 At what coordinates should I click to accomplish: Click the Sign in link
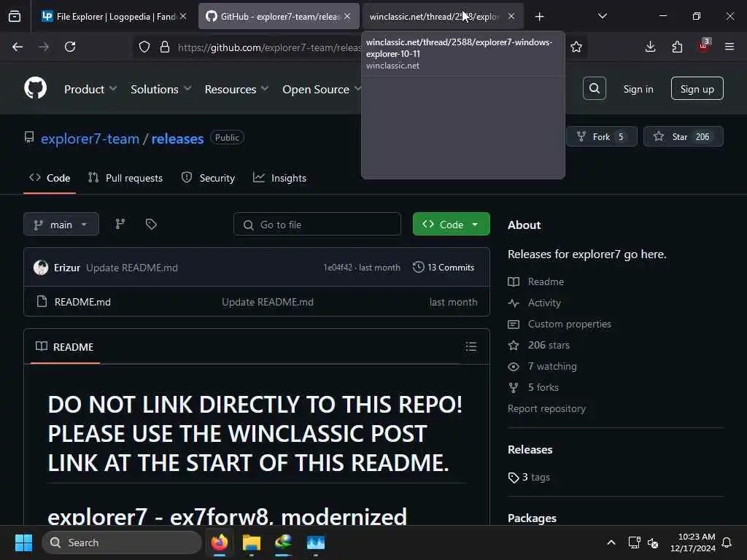click(638, 89)
